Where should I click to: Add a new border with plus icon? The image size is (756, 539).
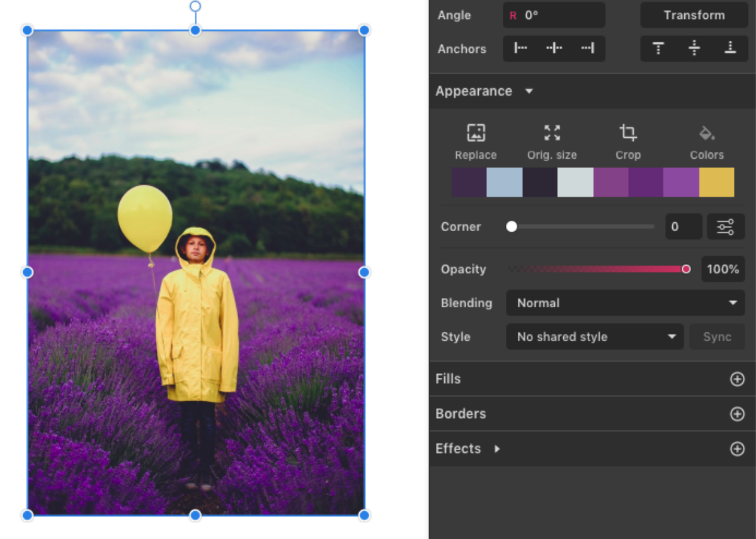coord(737,414)
